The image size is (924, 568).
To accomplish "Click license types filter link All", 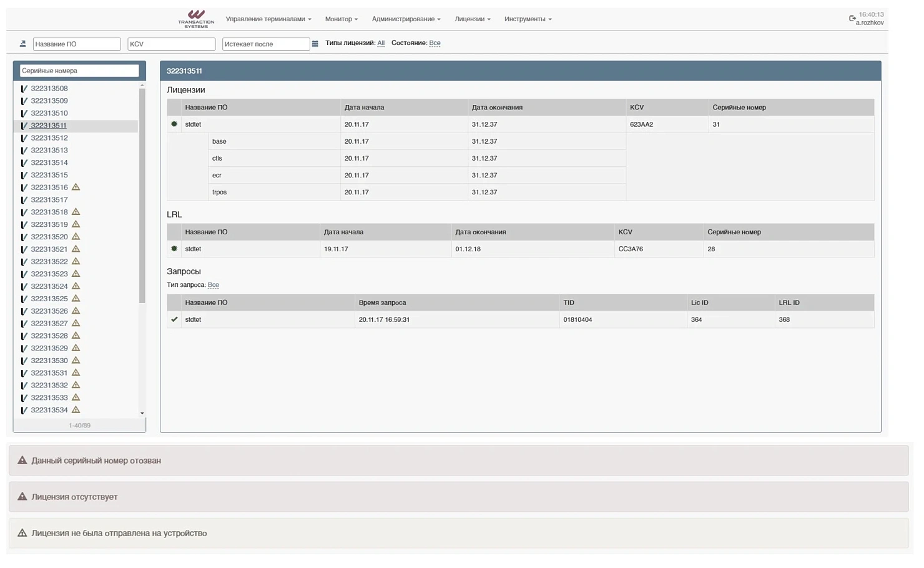I will (x=381, y=43).
